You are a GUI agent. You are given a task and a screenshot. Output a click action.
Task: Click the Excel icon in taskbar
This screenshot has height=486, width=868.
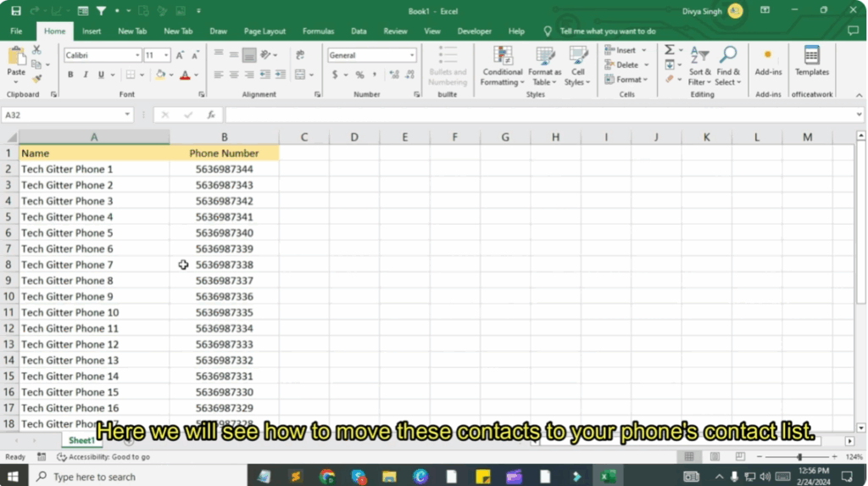tap(608, 477)
